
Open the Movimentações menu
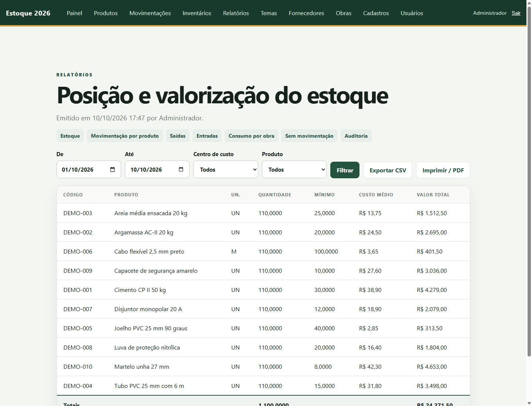150,13
